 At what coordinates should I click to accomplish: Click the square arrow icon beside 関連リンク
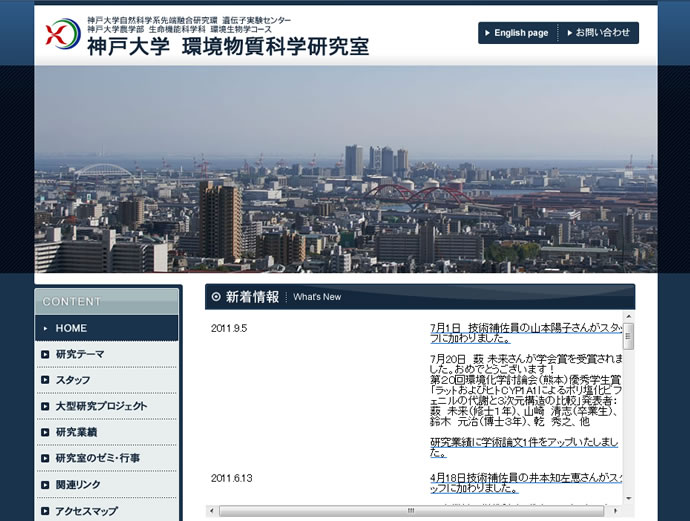[x=45, y=484]
